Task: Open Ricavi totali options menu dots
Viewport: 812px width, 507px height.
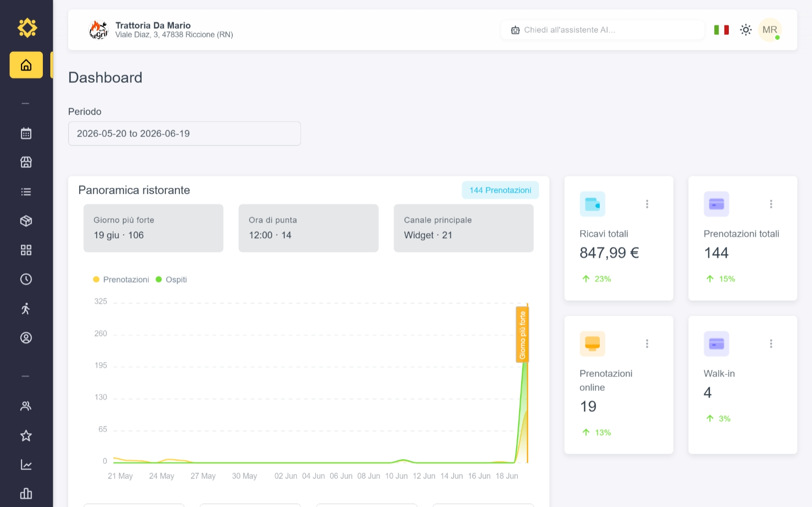Action: pos(647,204)
